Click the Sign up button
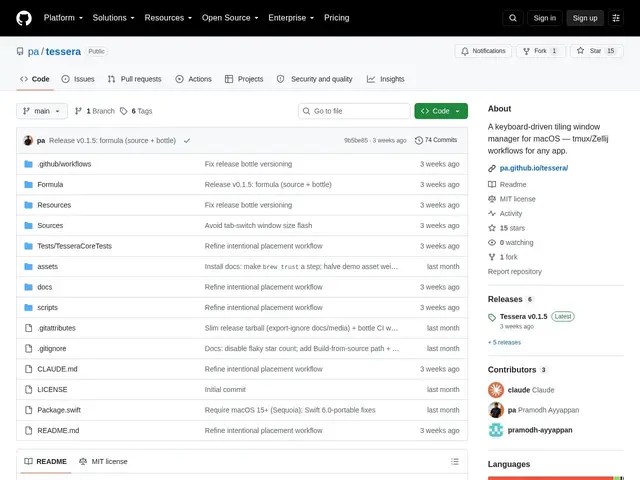Image resolution: width=640 pixels, height=480 pixels. click(x=584, y=18)
